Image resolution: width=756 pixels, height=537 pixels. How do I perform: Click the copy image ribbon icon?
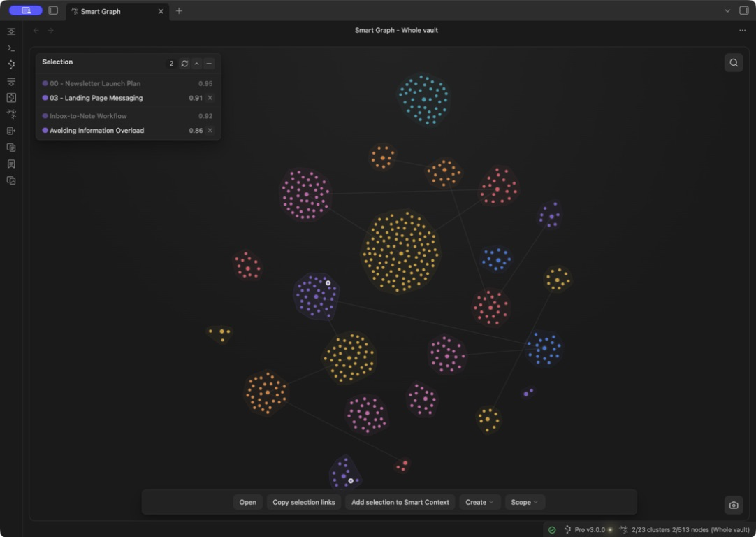pos(11,180)
